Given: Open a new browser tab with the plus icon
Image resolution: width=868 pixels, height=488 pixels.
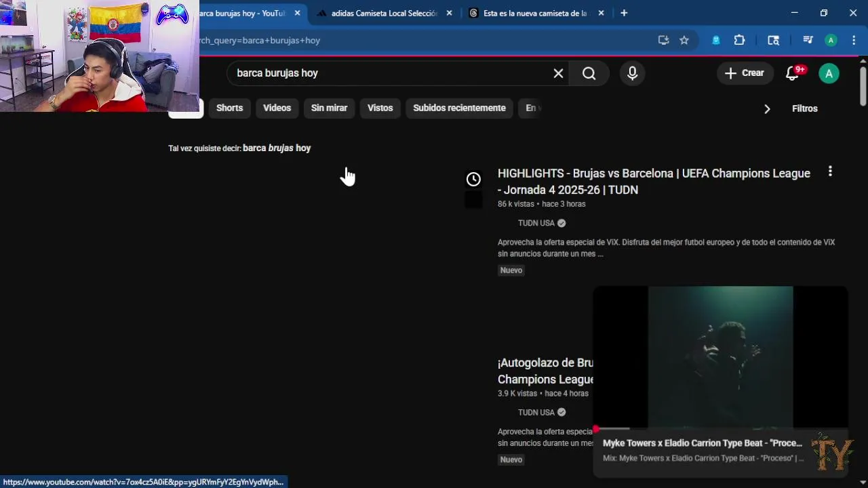Looking at the screenshot, I should [x=624, y=13].
